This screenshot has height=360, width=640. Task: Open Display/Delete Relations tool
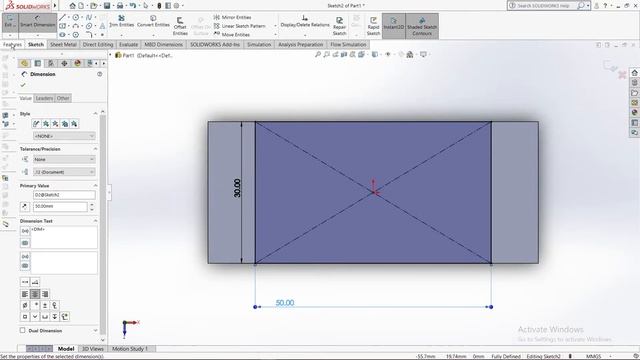pos(305,21)
